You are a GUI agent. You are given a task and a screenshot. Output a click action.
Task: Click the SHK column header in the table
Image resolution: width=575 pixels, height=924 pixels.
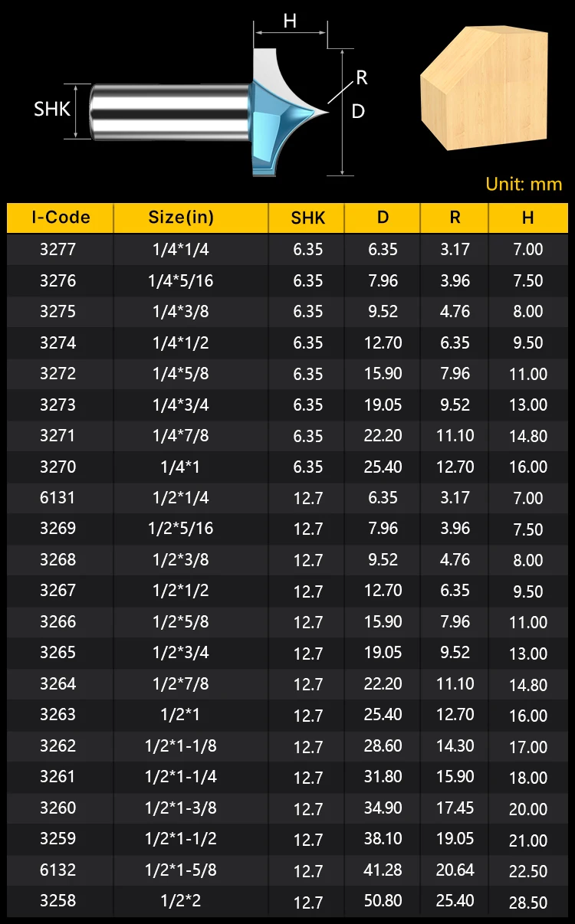point(308,218)
